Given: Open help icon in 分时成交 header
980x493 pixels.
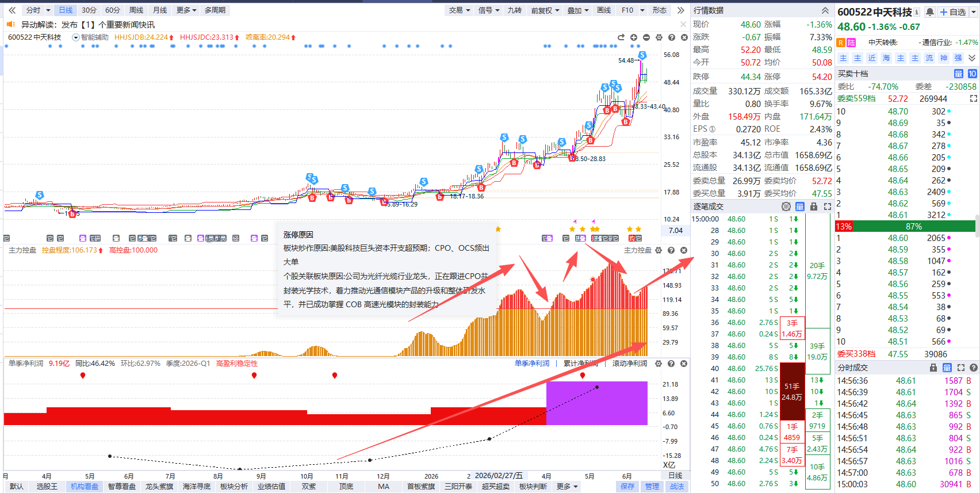Looking at the screenshot, I should click(x=974, y=368).
